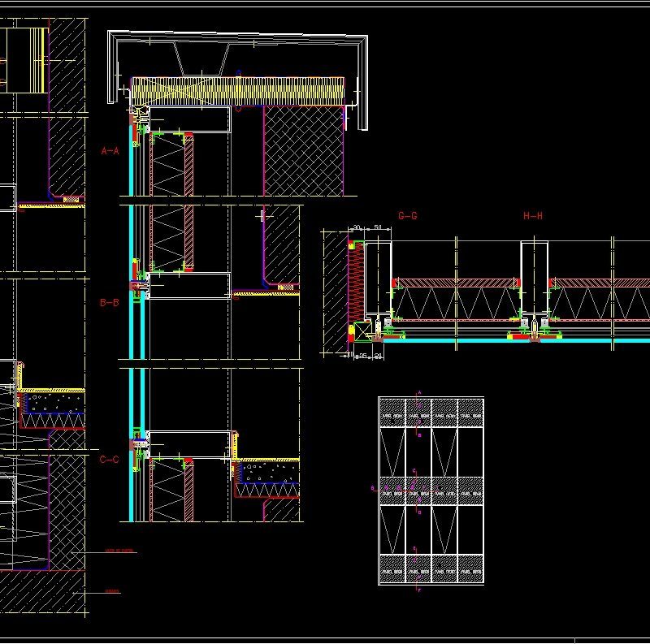Click the magenta marker C on the elevation centerline
The image size is (650, 644).
pos(414,470)
